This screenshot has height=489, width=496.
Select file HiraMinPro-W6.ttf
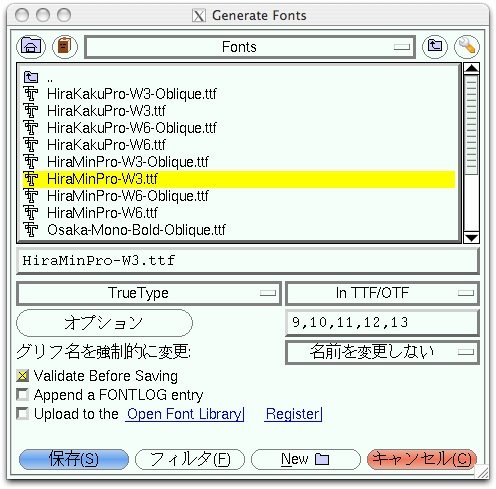click(102, 213)
